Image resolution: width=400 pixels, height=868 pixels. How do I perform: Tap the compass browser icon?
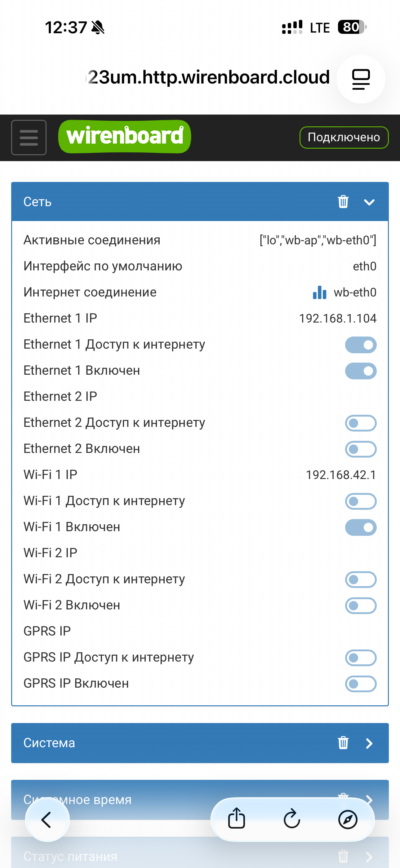tap(348, 819)
